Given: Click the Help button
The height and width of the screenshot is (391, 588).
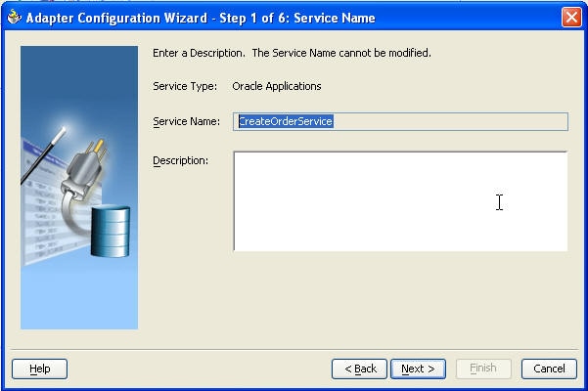Looking at the screenshot, I should tap(40, 369).
